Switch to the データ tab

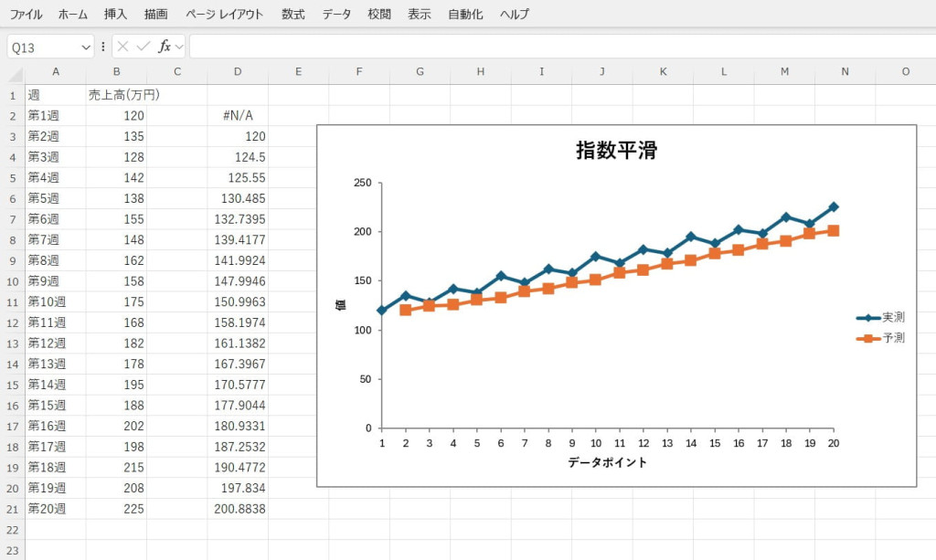pos(336,15)
